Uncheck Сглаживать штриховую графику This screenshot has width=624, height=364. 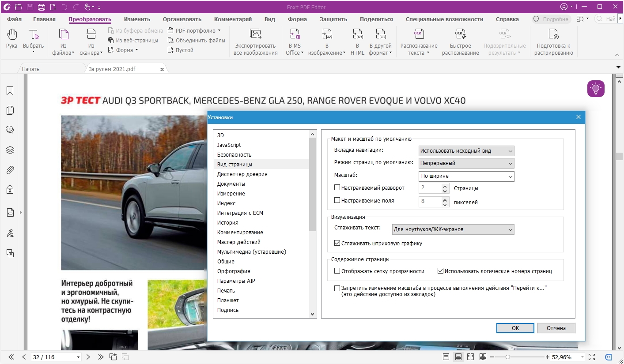coord(337,243)
